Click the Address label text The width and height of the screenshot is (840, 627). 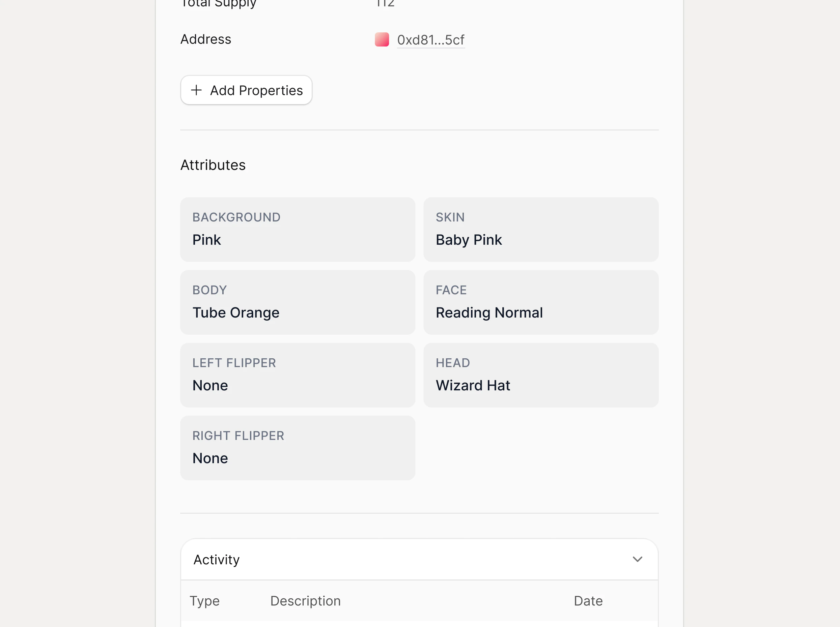tap(205, 39)
